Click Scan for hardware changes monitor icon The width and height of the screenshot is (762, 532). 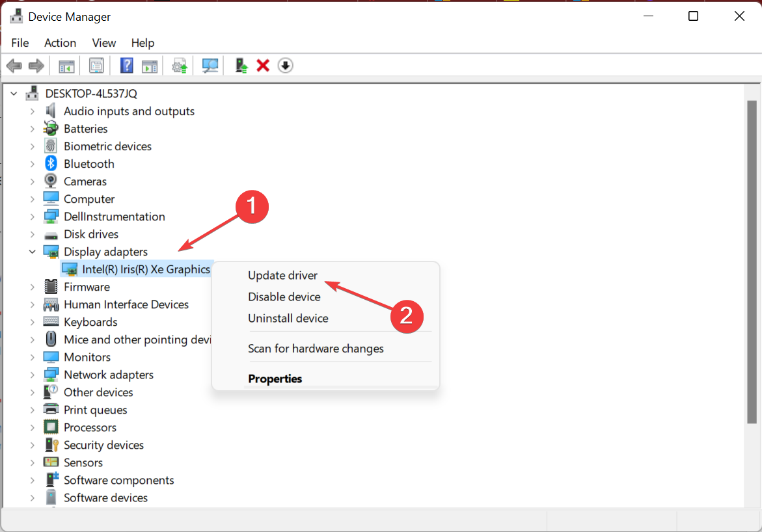[210, 66]
